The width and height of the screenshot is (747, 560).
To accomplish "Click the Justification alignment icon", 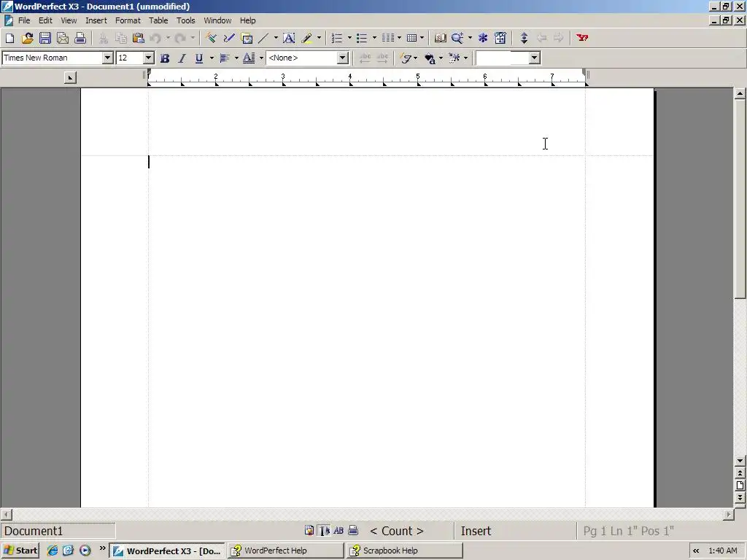I will click(225, 58).
